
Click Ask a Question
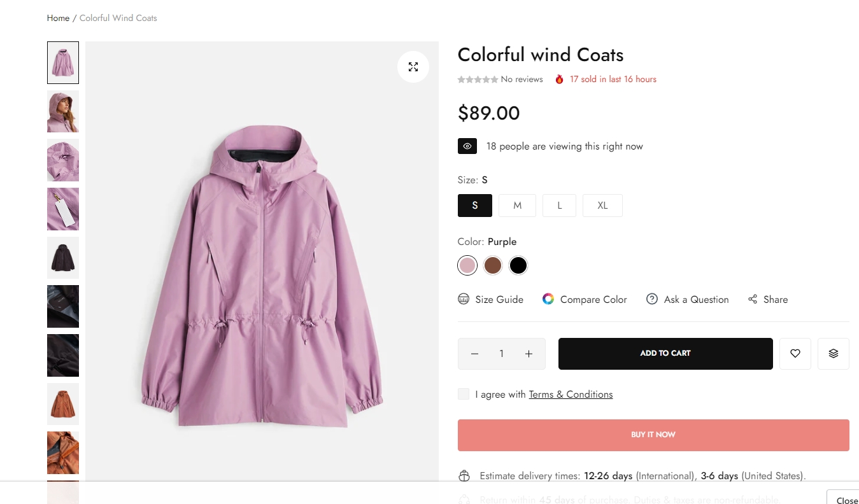pyautogui.click(x=688, y=299)
